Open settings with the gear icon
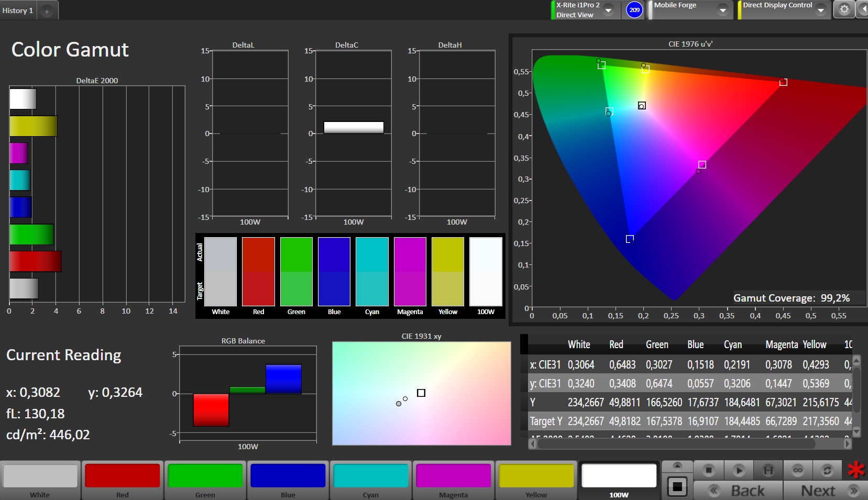 click(844, 9)
